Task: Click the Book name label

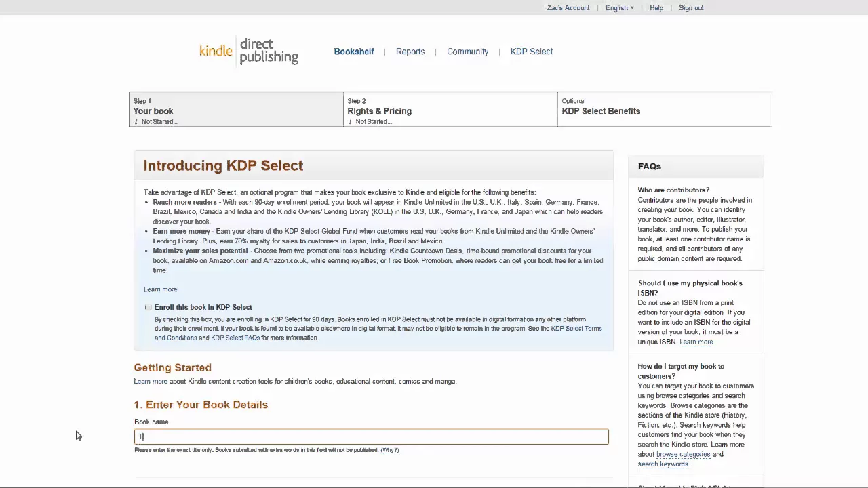Action: [151, 422]
